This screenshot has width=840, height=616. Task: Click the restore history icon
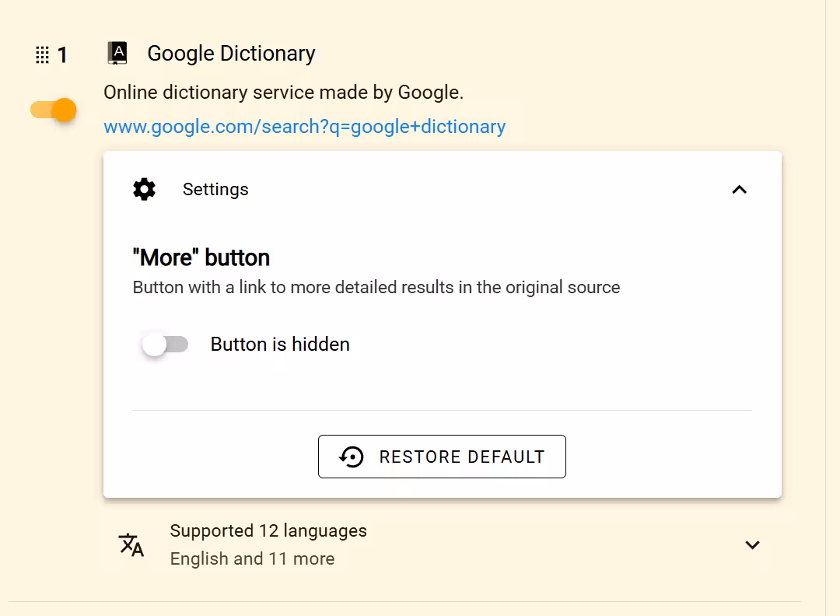coord(352,457)
